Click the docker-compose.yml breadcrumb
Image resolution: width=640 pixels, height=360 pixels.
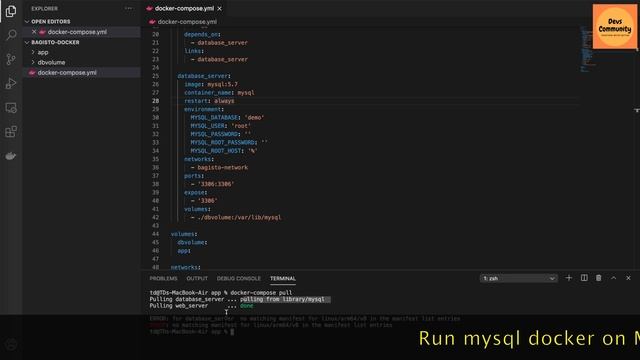tap(187, 22)
